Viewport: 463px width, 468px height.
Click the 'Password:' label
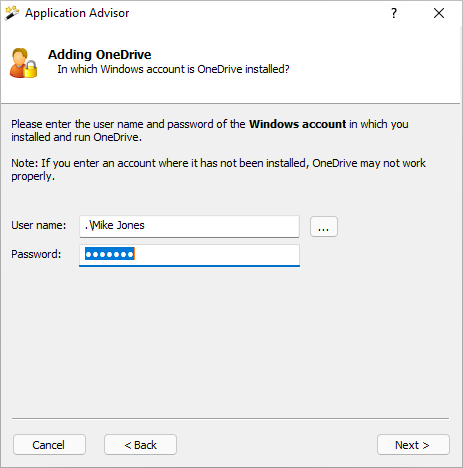coord(36,254)
